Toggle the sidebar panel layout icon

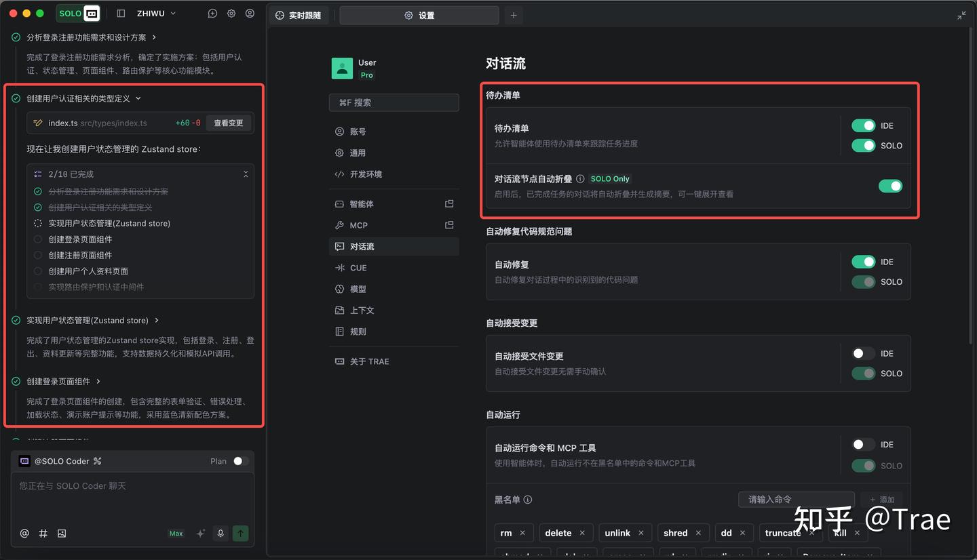click(121, 14)
